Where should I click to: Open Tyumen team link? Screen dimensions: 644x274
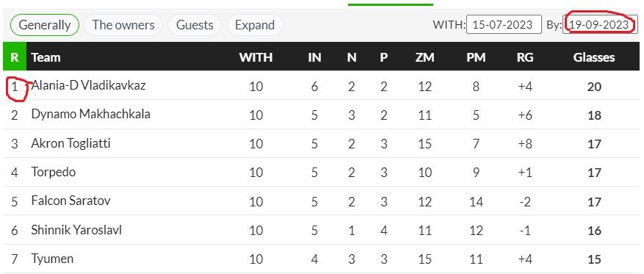tap(52, 259)
